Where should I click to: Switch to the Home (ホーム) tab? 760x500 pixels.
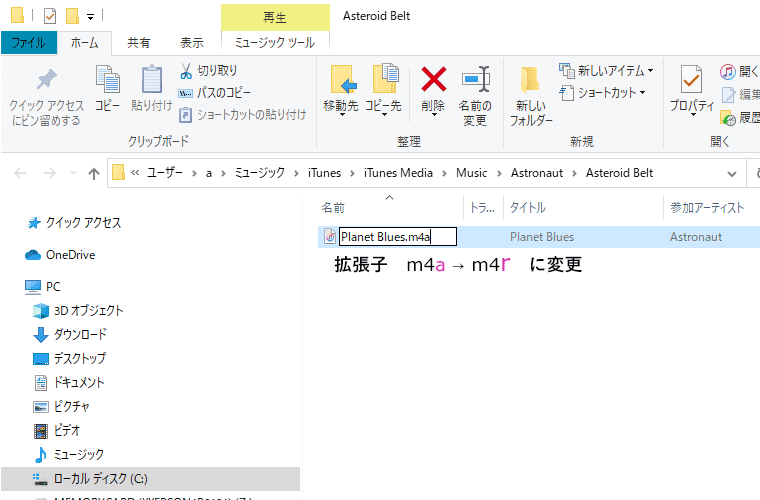tap(84, 43)
